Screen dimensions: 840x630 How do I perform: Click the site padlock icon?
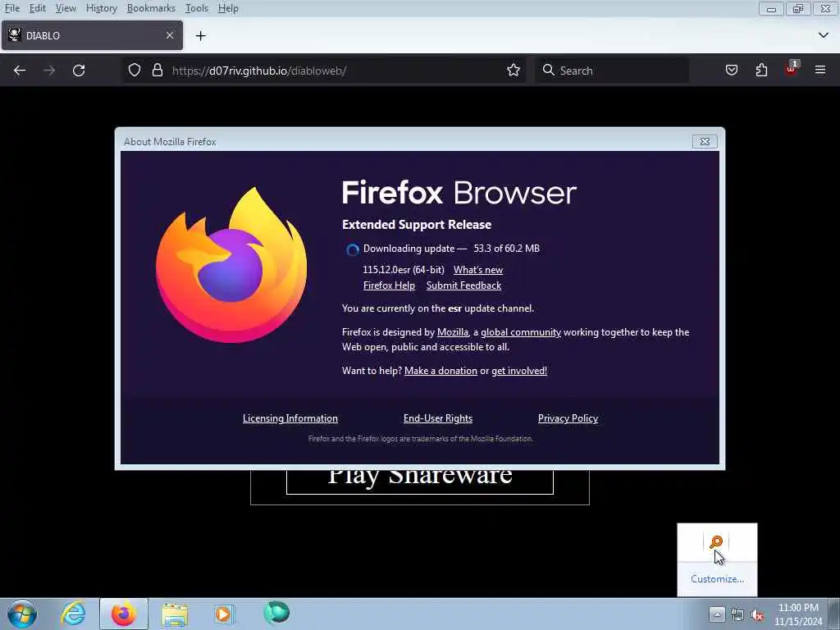point(157,71)
